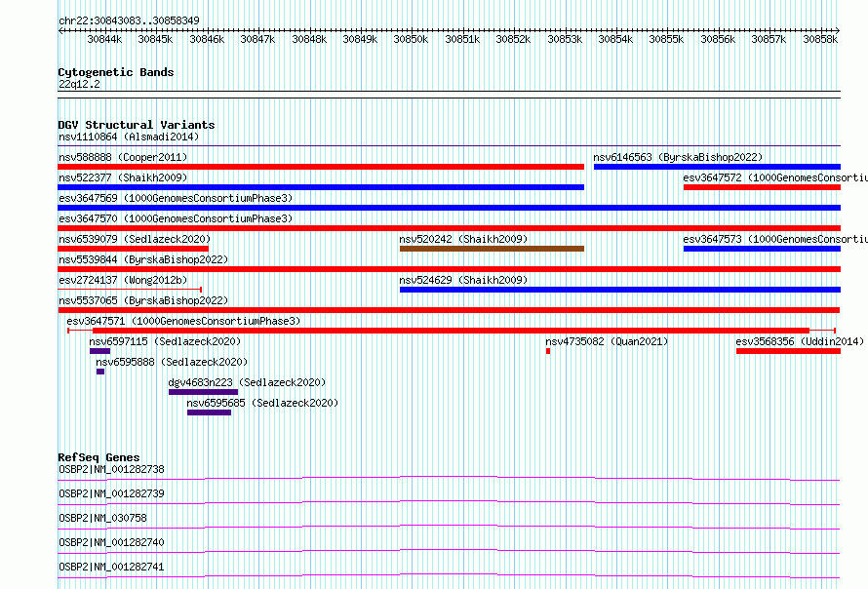Click the 22q12.2 band label
This screenshot has width=868, height=589.
[79, 84]
